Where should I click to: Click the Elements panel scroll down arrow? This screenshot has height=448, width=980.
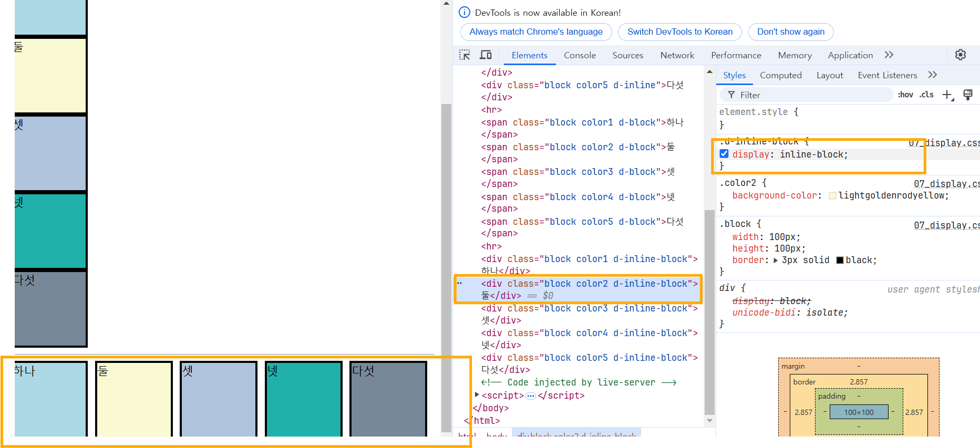[x=709, y=420]
